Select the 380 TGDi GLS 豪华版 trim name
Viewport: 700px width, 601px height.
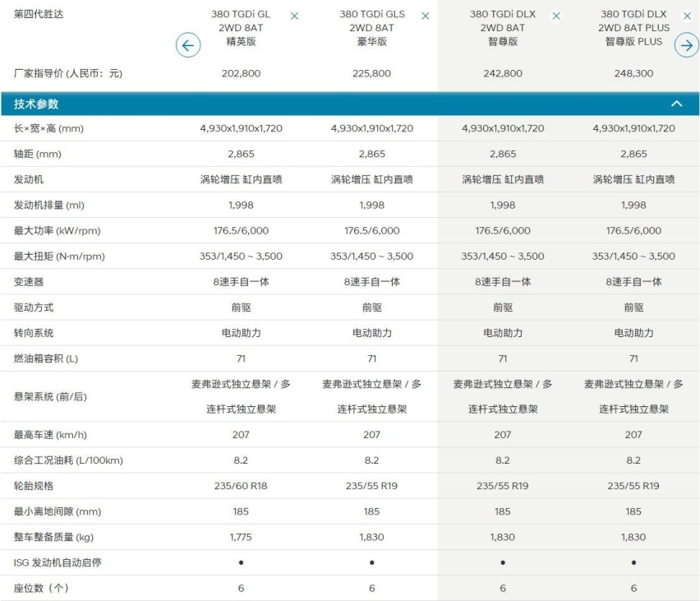(x=372, y=28)
